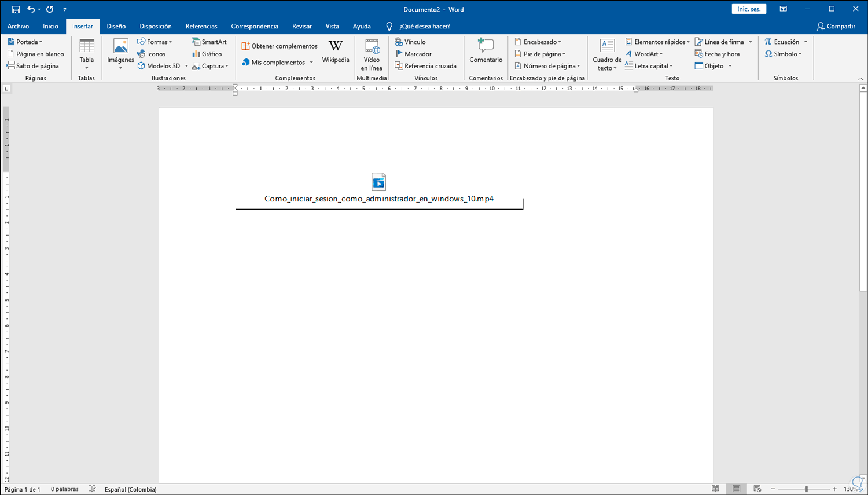Insert pictures using the Imágenes button
868x495 pixels.
[x=120, y=54]
